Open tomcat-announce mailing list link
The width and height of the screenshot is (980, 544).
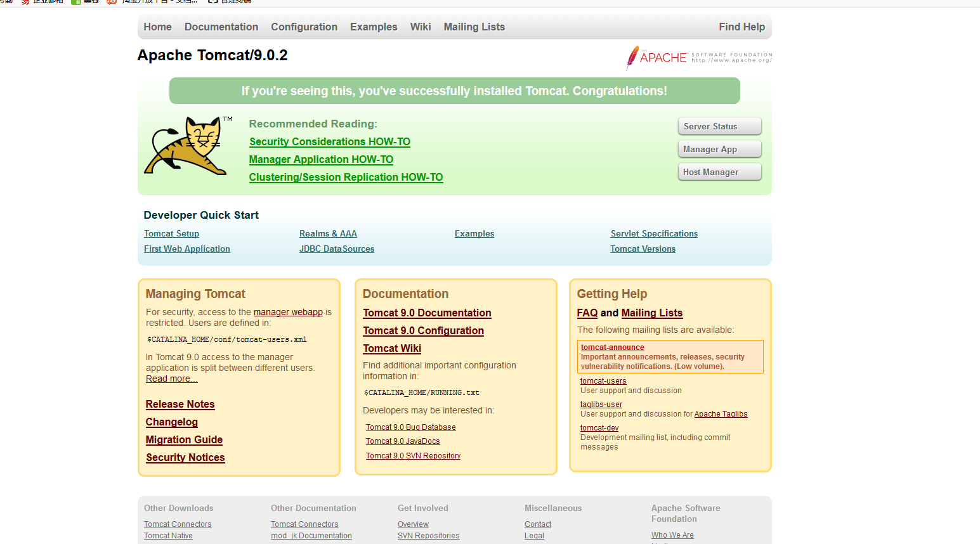612,347
